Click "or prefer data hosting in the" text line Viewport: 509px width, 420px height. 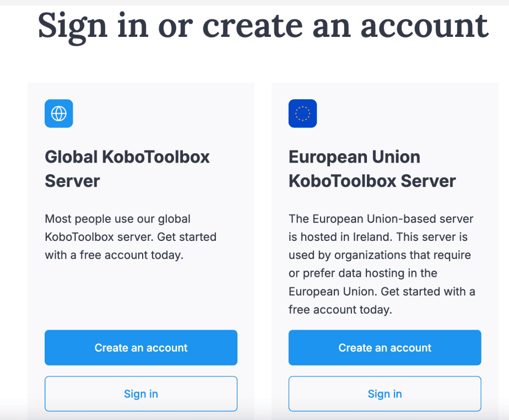pyautogui.click(x=363, y=273)
